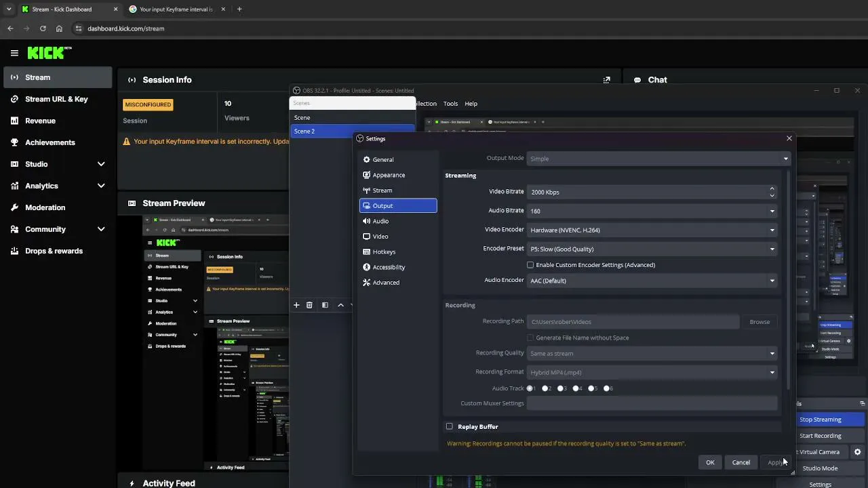The height and width of the screenshot is (488, 868).
Task: Select the Stream item in Kick sidebar
Action: pyautogui.click(x=58, y=77)
